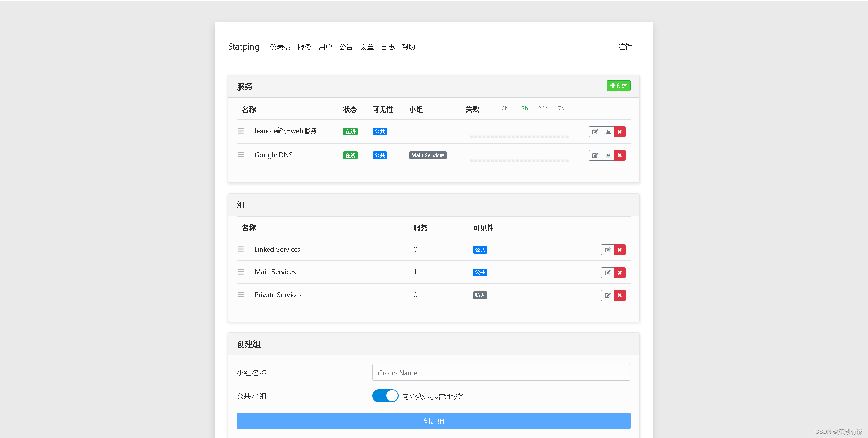Open the 帮助 help page
The width and height of the screenshot is (868, 438).
pos(408,47)
